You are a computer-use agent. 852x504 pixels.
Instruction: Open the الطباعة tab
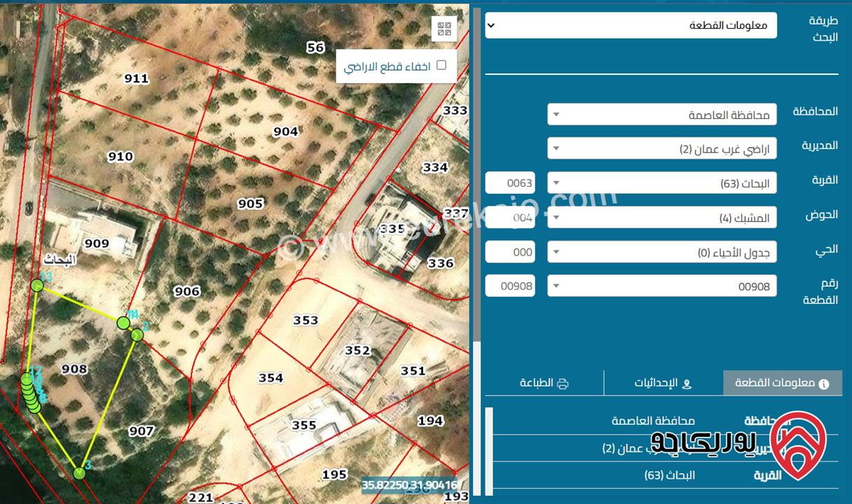tap(544, 383)
